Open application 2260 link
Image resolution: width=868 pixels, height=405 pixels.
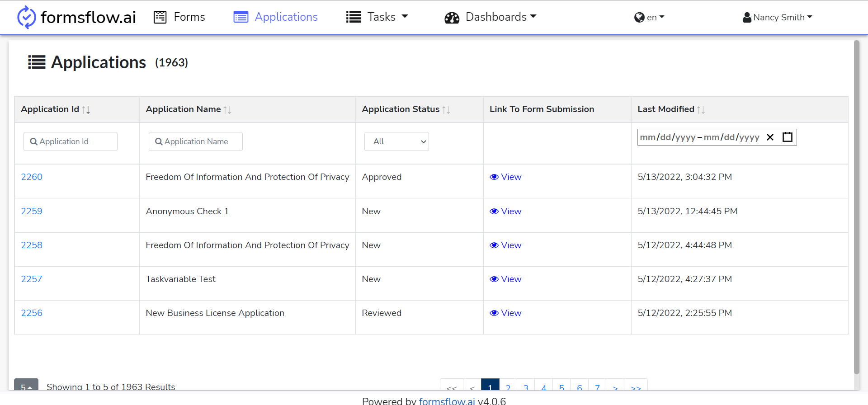(32, 177)
